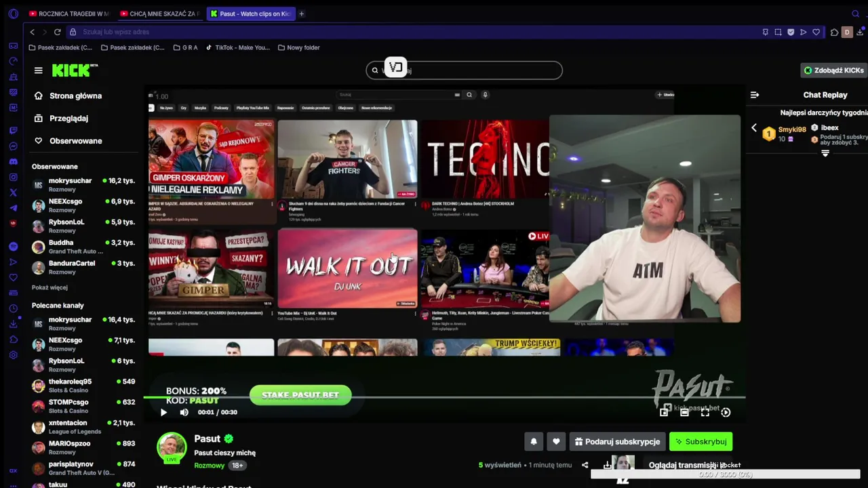Open the ad blocker shield icon
The width and height of the screenshot is (868, 488).
791,32
